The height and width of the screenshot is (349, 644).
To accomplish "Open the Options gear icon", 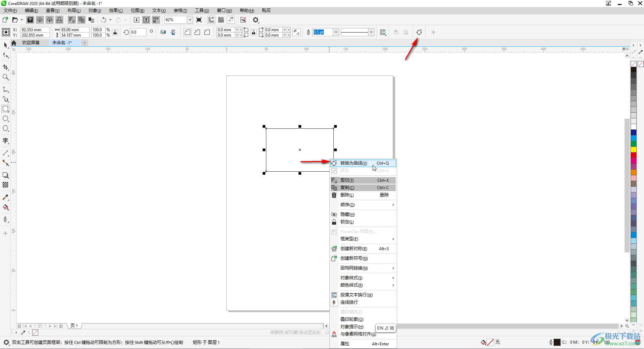I will [x=256, y=20].
